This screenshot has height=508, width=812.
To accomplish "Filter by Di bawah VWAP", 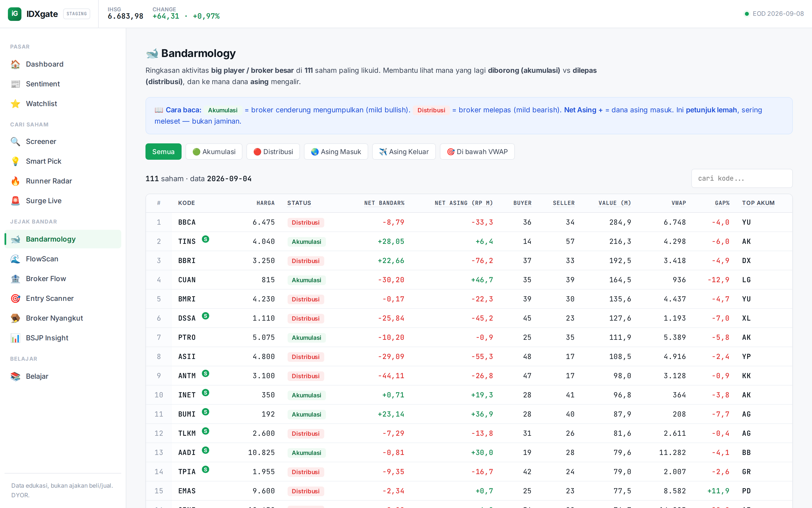I will point(477,152).
